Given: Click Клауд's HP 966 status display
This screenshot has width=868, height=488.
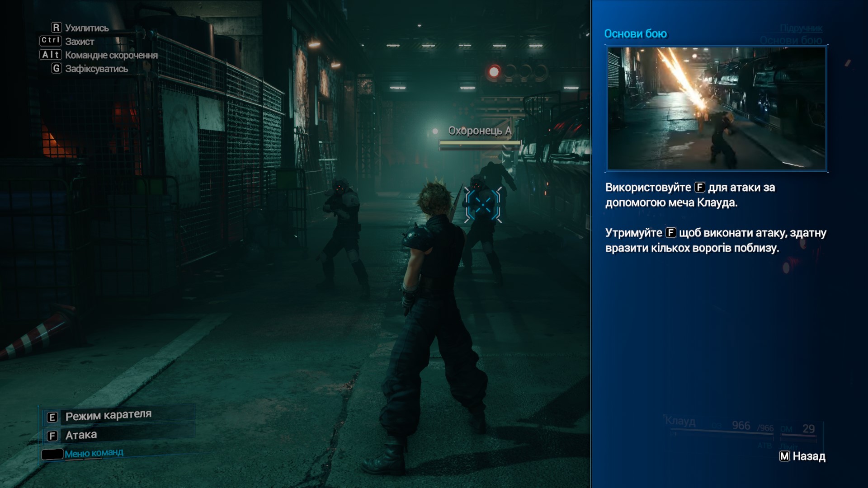Looking at the screenshot, I should (x=741, y=426).
